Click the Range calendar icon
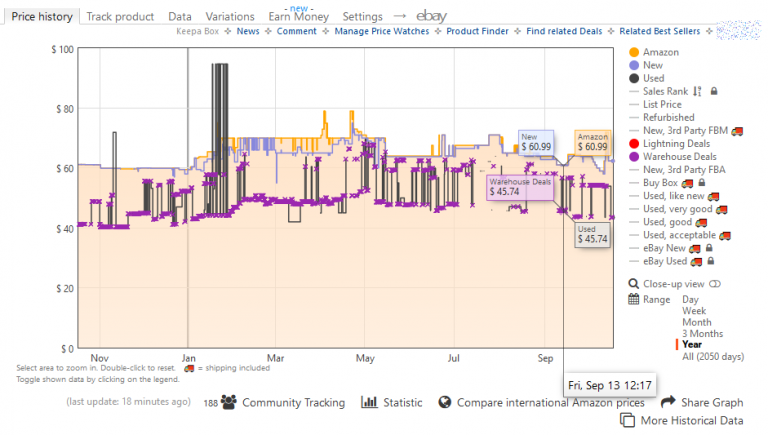The image size is (768, 435). [634, 299]
